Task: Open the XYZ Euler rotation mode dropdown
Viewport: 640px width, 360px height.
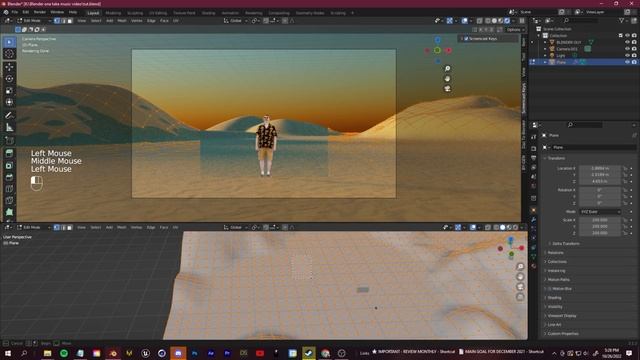Action: pyautogui.click(x=600, y=212)
